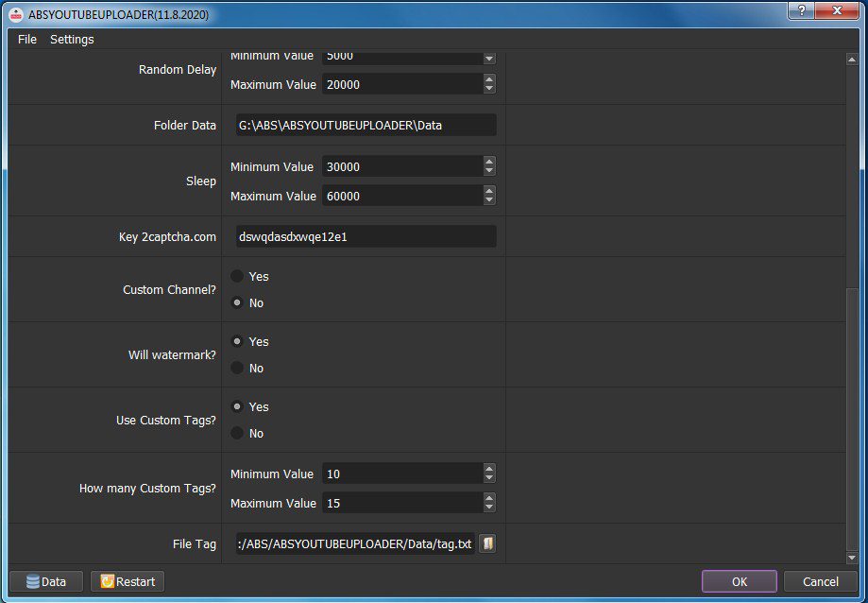This screenshot has width=868, height=603.
Task: Click the "Use Custom Tags?" label
Action: click(x=166, y=421)
